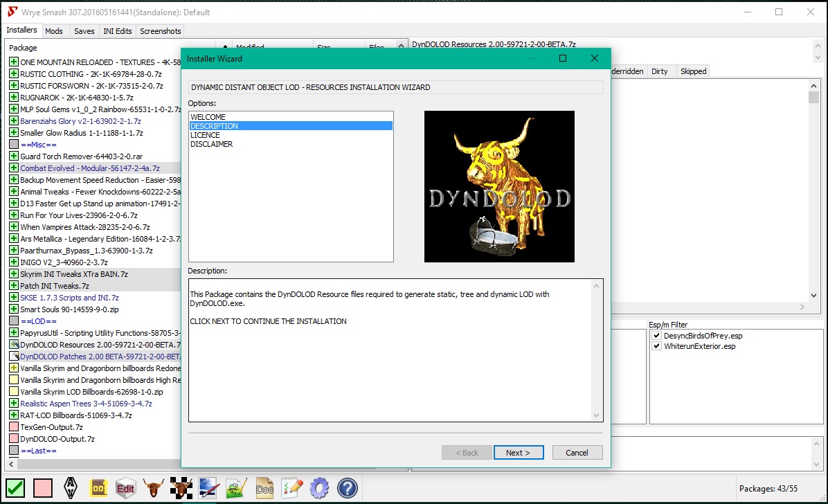Click the green plus beside INIGO V2_3 package
Viewport: 828px width, 504px height.
14,262
